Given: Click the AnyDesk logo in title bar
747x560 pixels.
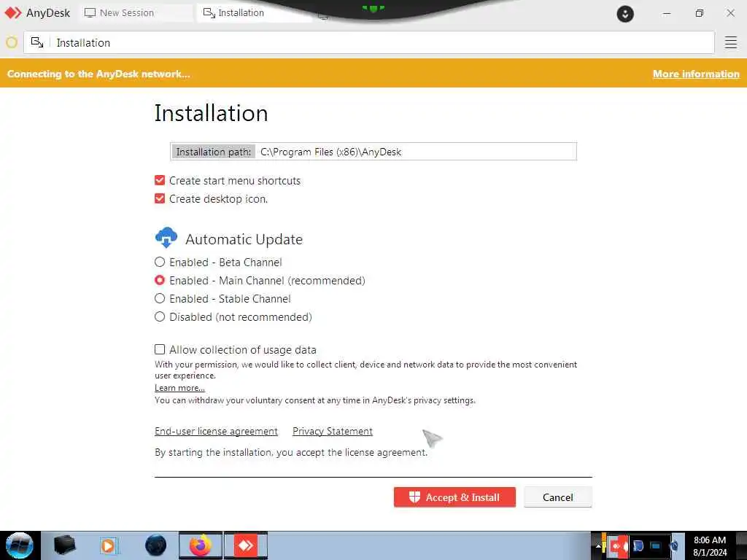Looking at the screenshot, I should point(13,13).
